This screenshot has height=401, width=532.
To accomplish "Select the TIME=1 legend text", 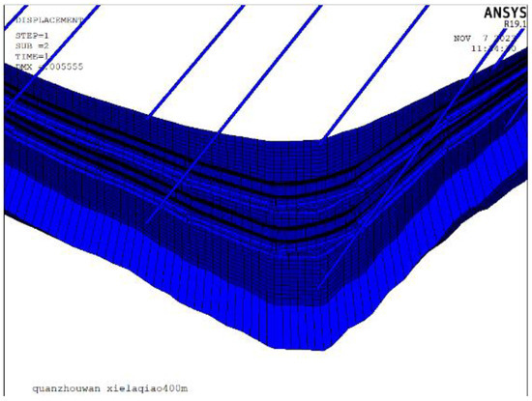I will 32,56.
